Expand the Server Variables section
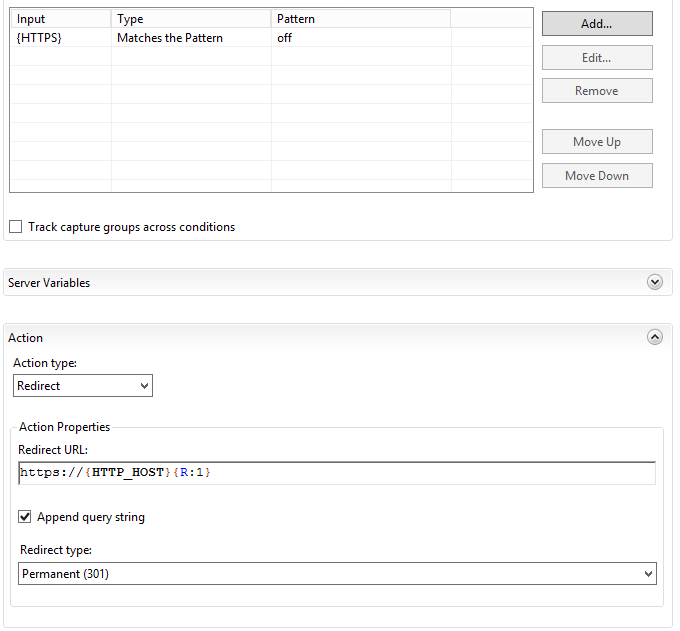 pyautogui.click(x=654, y=282)
